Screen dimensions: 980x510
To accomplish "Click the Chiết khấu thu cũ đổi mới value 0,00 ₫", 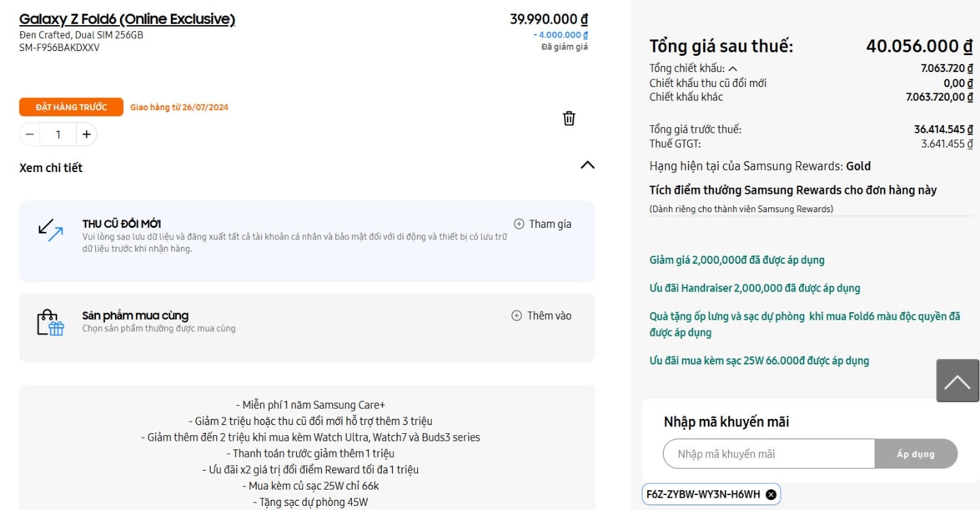I will click(x=958, y=83).
